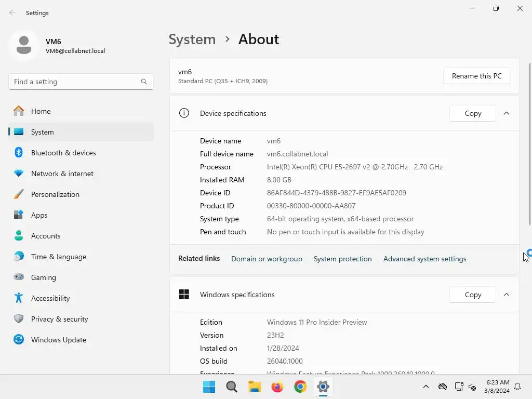Click the System type value text
This screenshot has height=399, width=532.
(340, 219)
